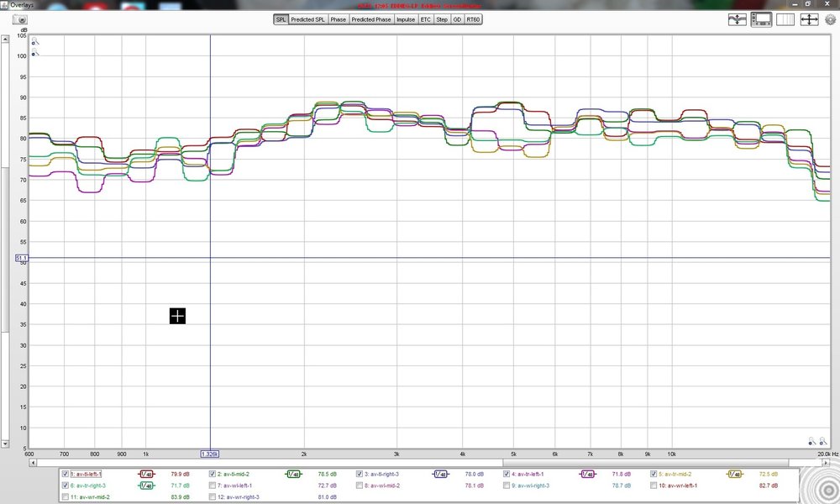Toggle the scrollbars display icon
The image size is (840, 504).
click(761, 20)
